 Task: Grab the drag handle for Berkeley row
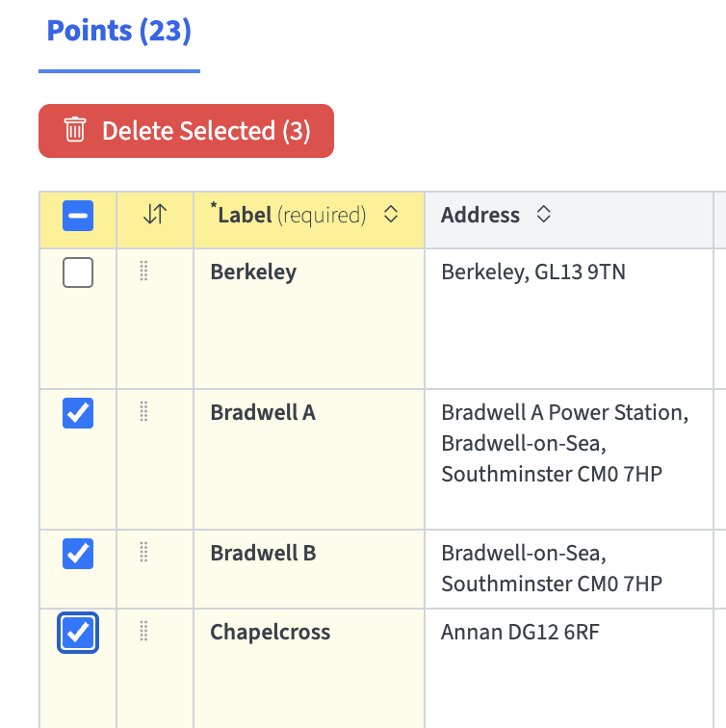tap(143, 272)
